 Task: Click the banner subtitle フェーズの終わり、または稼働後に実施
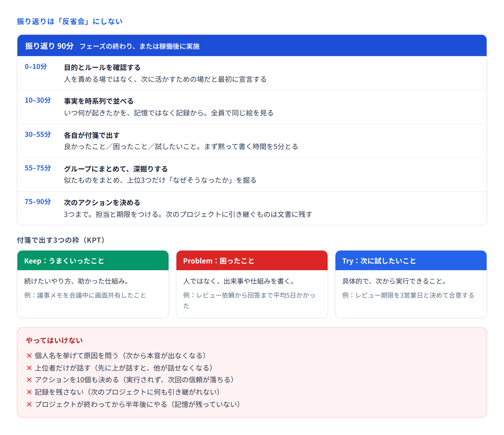[139, 46]
